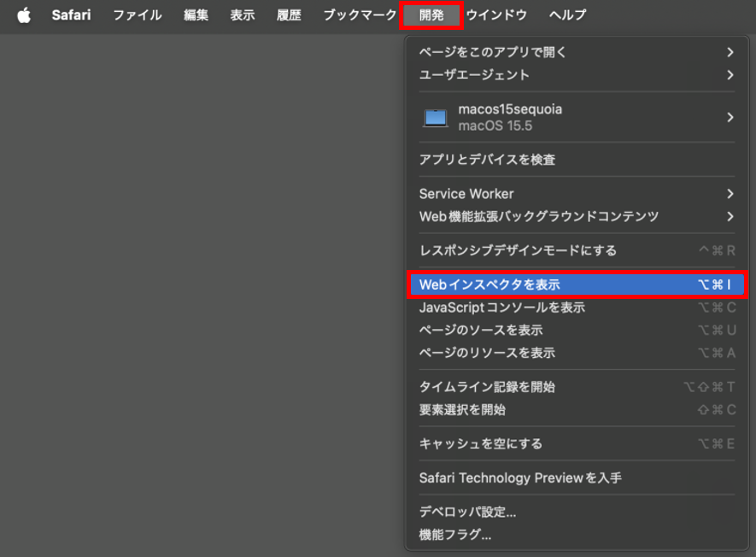
Task: Choose ページのリソースを表示
Action: coord(577,353)
